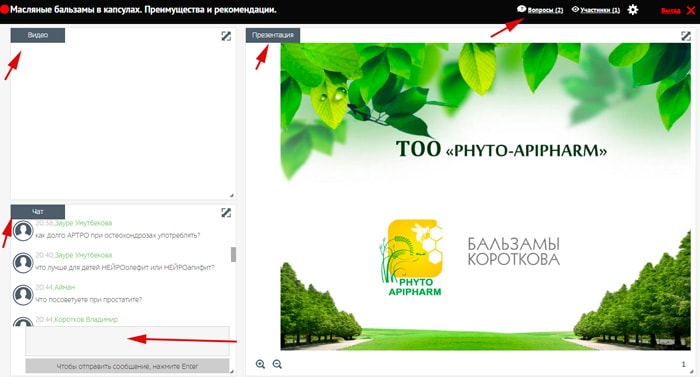This screenshot has height=377, width=700.
Task: Select the Презентация panel tab
Action: 273,35
